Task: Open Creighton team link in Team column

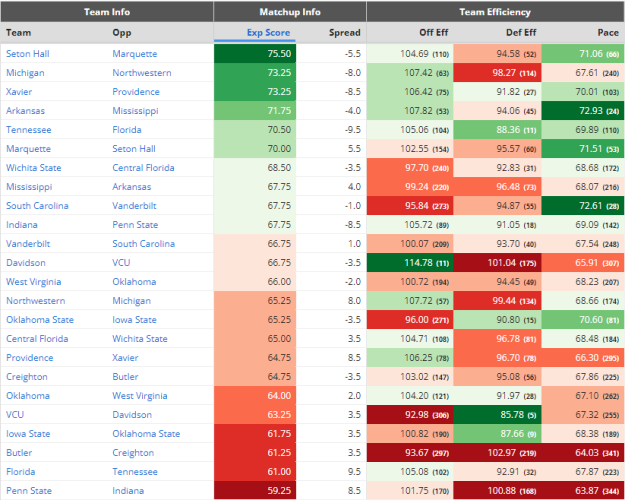Action: point(27,377)
